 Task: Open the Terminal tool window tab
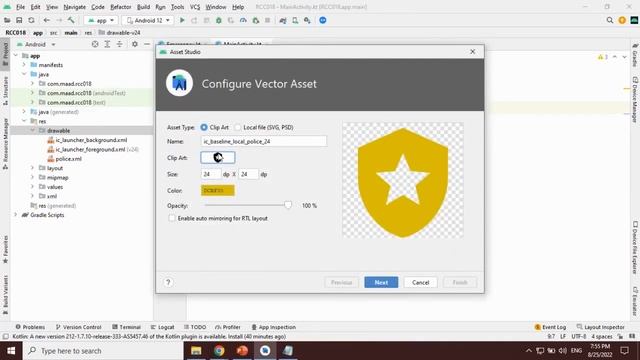point(127,327)
